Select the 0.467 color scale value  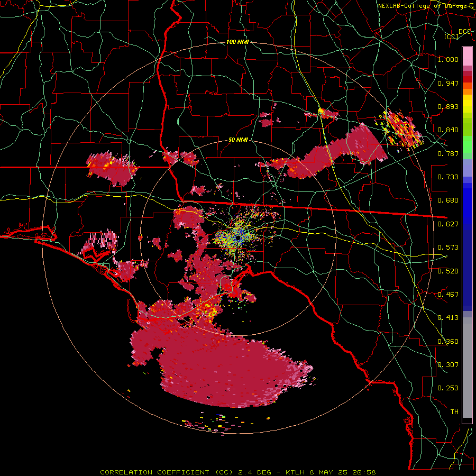pyautogui.click(x=448, y=295)
